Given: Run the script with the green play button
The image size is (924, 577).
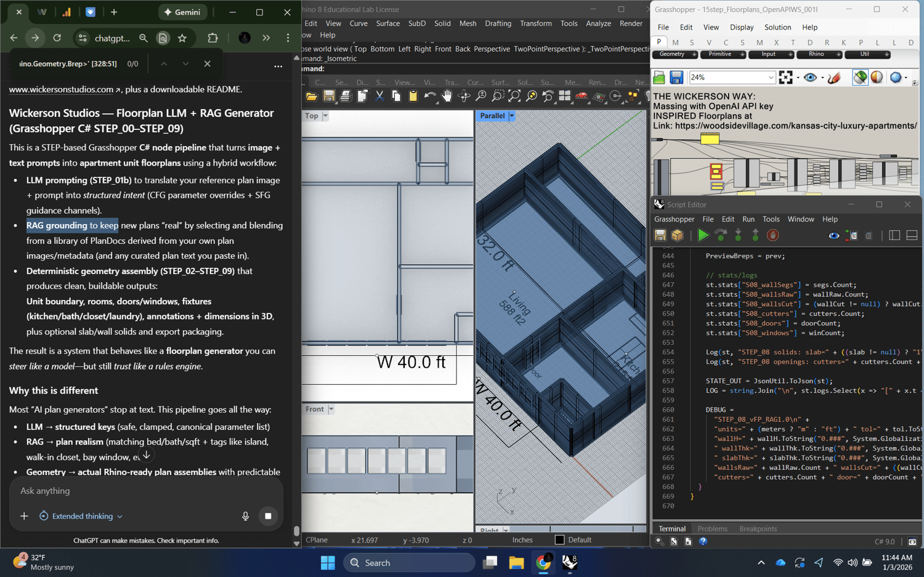Looking at the screenshot, I should 703,235.
